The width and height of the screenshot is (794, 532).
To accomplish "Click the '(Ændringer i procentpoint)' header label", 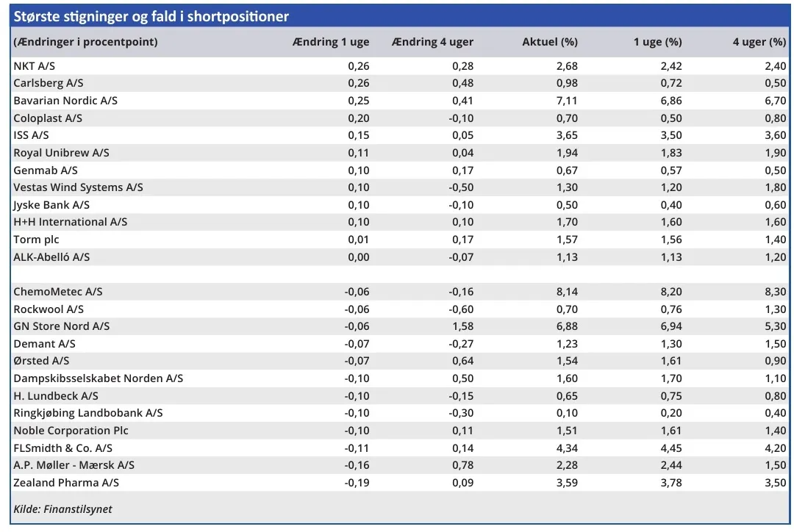I will tap(85, 42).
